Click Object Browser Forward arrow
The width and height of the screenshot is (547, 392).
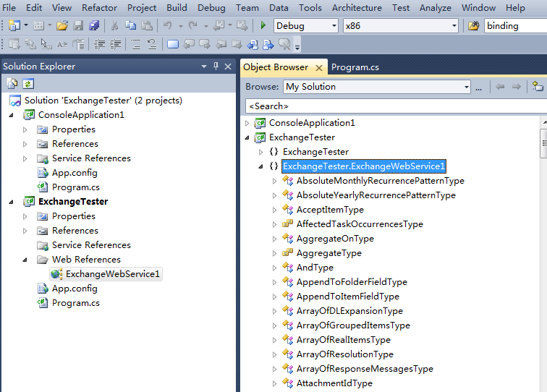coord(517,87)
